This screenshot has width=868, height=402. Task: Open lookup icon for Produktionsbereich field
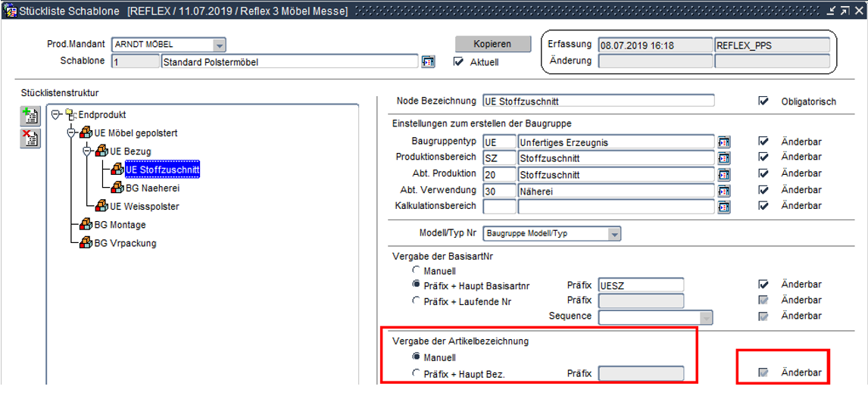click(x=724, y=157)
